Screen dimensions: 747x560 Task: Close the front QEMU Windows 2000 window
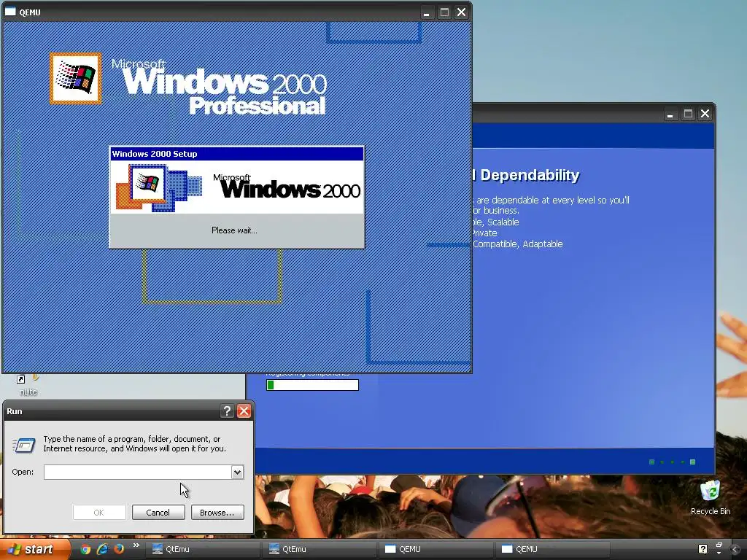(461, 12)
